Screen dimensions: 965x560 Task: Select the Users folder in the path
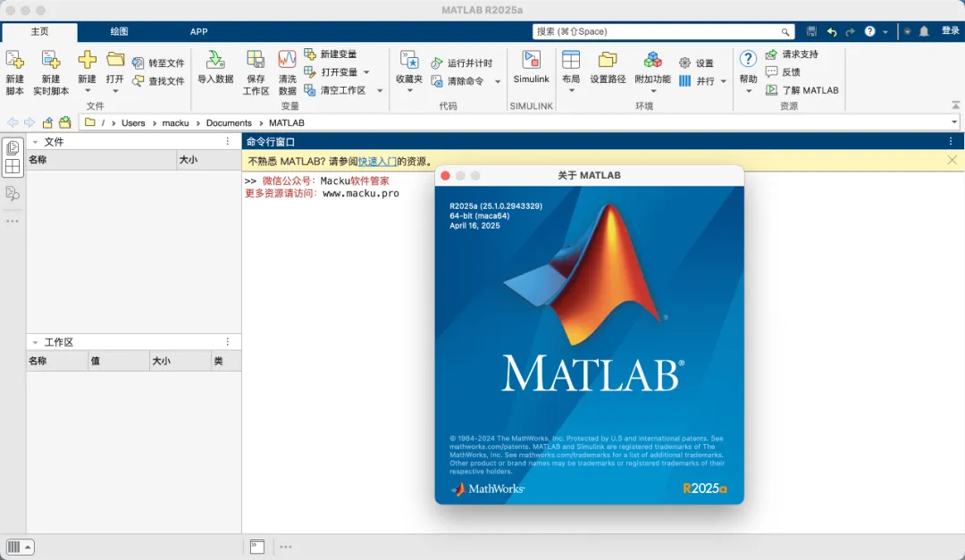(x=133, y=123)
